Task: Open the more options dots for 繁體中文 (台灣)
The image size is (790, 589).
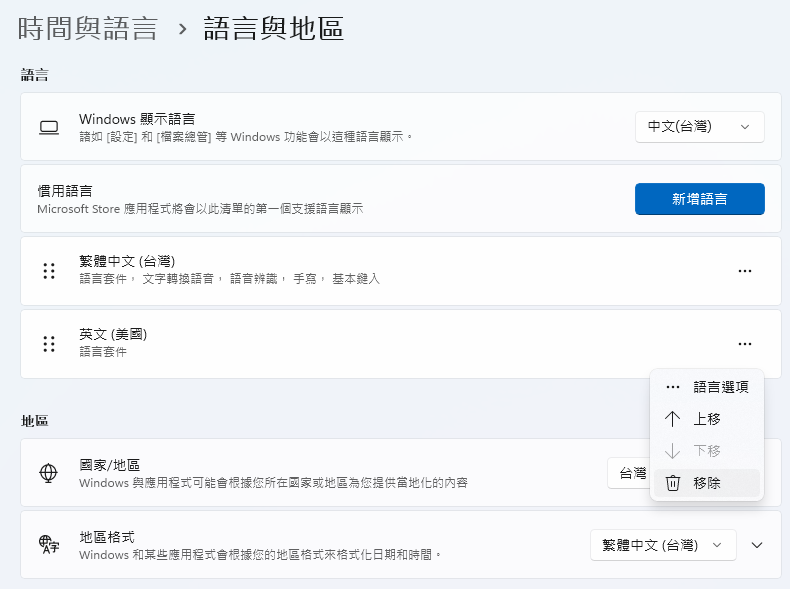Action: [x=744, y=271]
